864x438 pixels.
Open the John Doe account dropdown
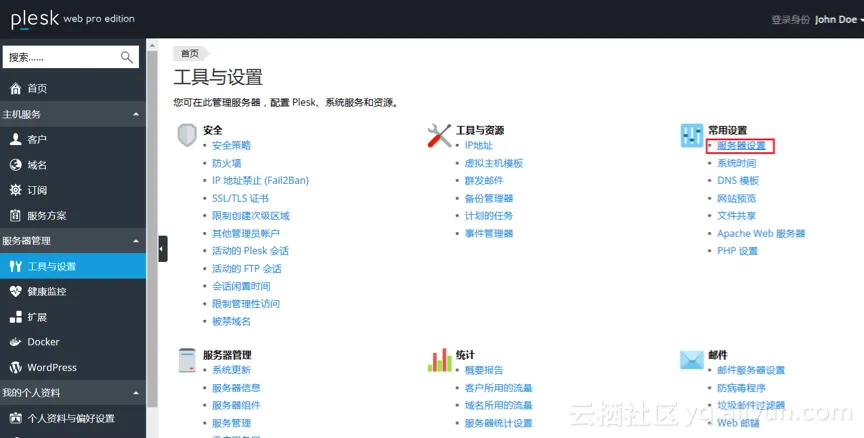pos(838,19)
